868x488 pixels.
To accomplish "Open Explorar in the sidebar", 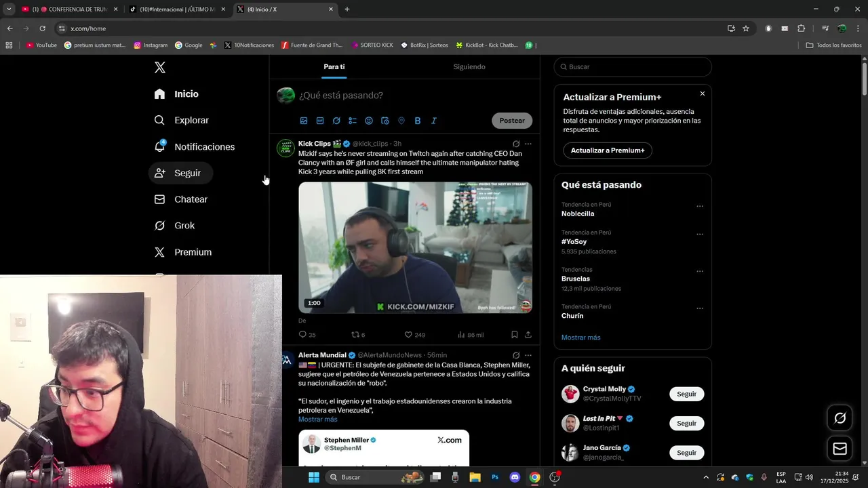I will coord(181,120).
